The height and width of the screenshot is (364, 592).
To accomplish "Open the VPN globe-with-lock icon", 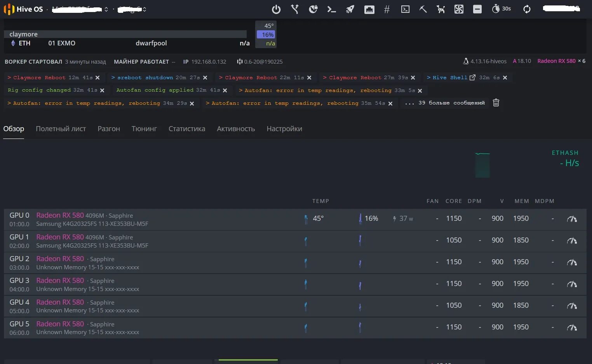I will (313, 9).
